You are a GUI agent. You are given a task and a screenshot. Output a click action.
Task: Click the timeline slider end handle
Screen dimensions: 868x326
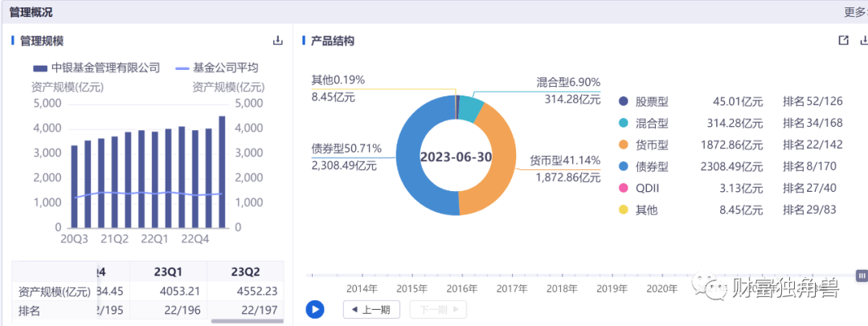pos(862,275)
